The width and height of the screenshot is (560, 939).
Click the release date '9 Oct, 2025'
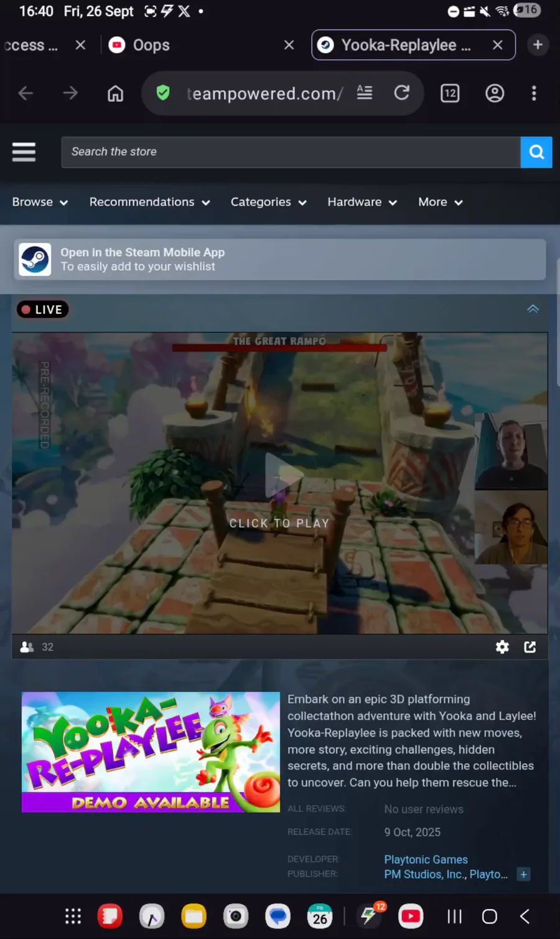click(x=413, y=833)
